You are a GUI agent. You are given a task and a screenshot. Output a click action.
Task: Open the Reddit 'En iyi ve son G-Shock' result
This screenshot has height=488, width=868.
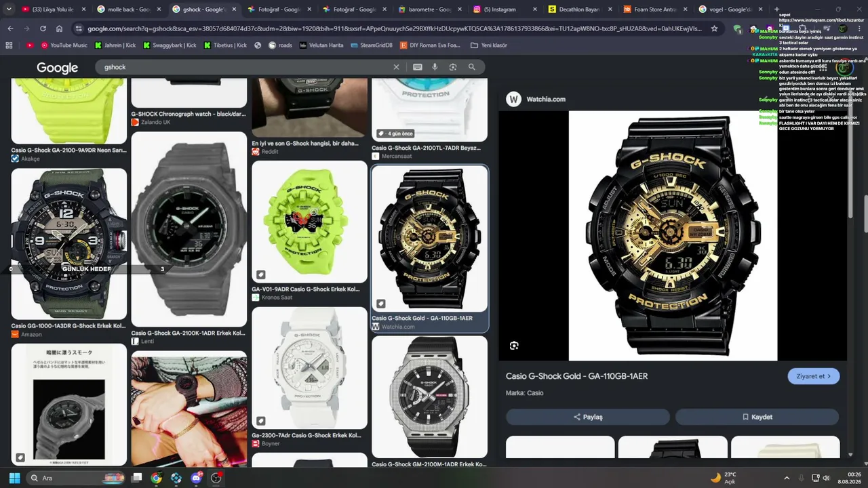(x=305, y=144)
